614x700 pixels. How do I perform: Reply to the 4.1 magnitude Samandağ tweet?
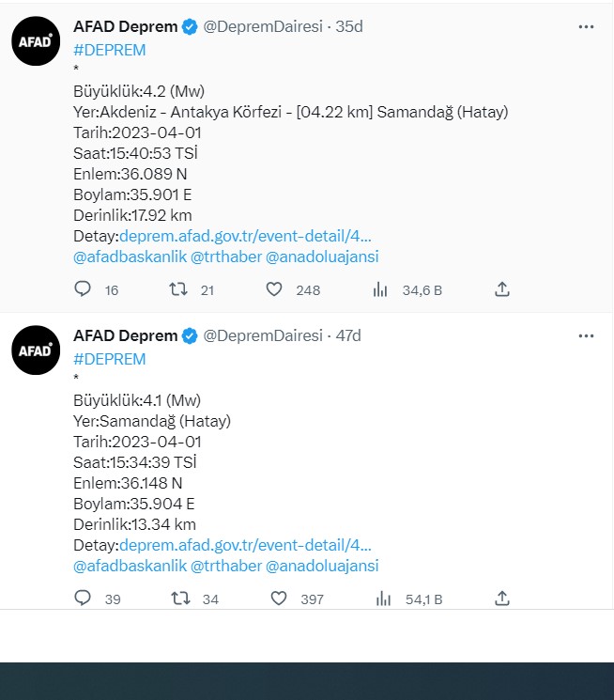pos(84,599)
